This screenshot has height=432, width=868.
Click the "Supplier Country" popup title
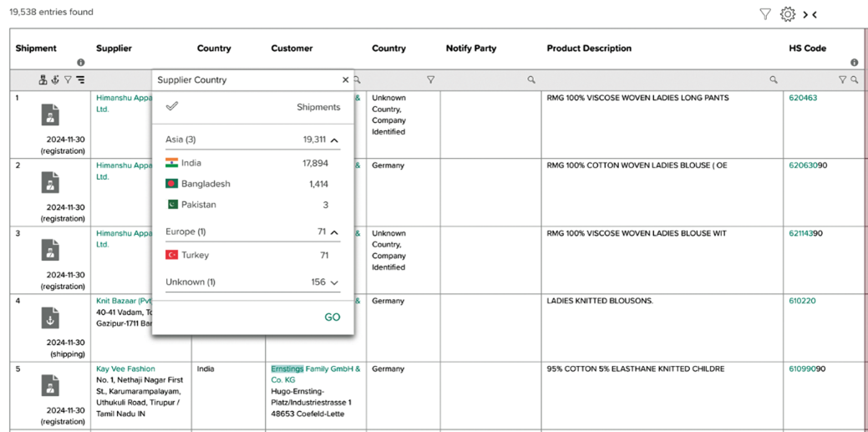(192, 79)
